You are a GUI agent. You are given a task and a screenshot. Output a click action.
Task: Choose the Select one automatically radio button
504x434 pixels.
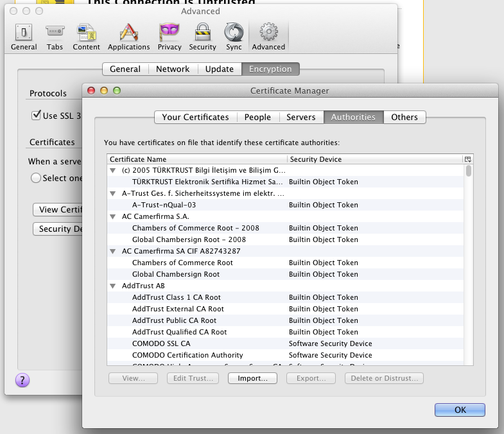[36, 178]
